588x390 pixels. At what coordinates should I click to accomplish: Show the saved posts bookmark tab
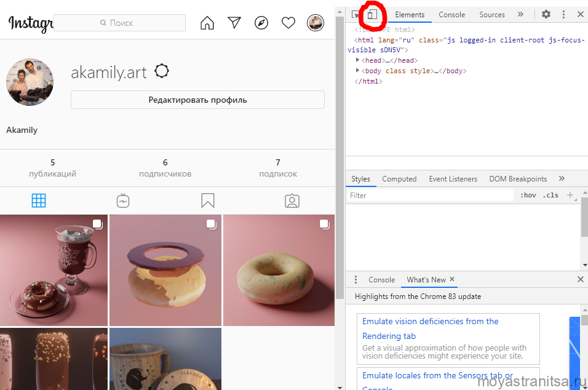208,201
